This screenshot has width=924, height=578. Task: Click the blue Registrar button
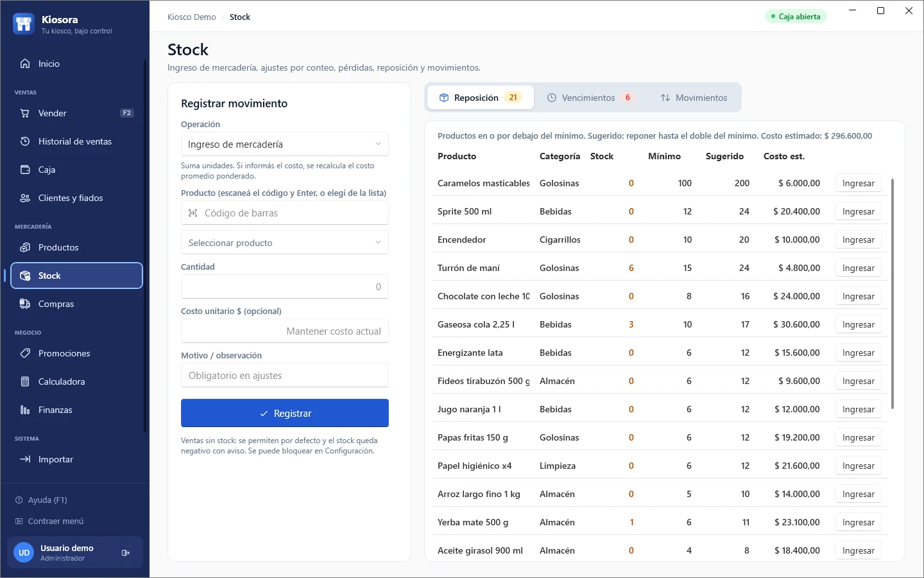click(x=285, y=413)
